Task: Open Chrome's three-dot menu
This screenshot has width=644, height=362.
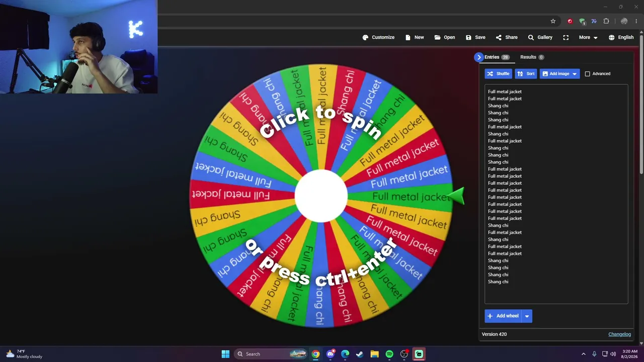Action: (636, 21)
